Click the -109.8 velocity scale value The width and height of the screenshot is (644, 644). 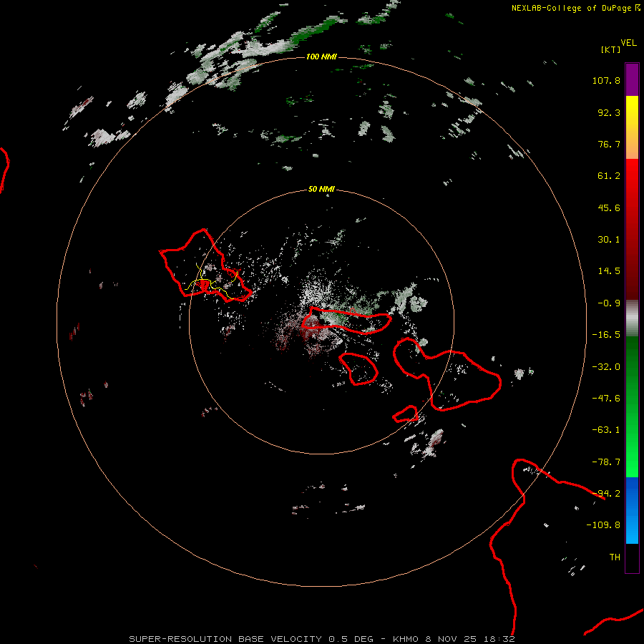click(x=603, y=525)
